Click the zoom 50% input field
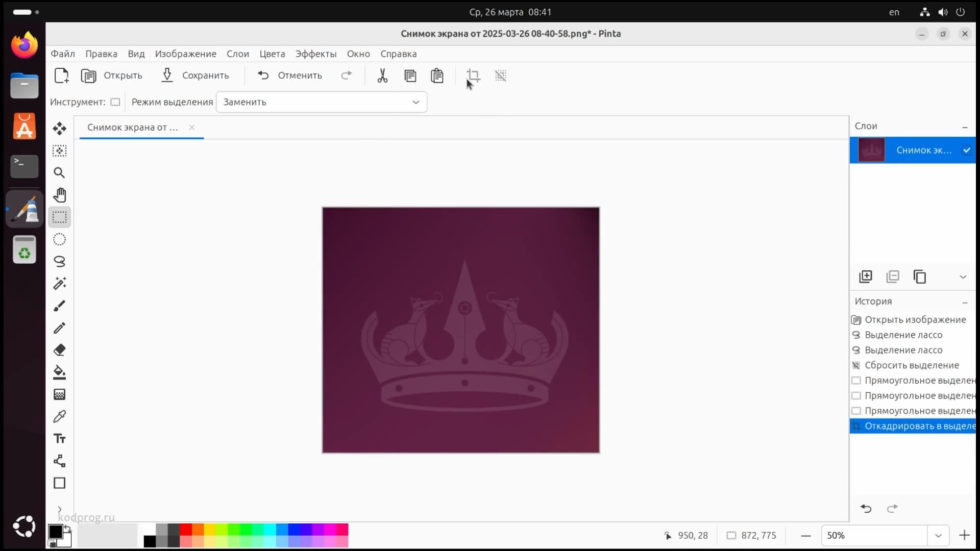 tap(874, 536)
